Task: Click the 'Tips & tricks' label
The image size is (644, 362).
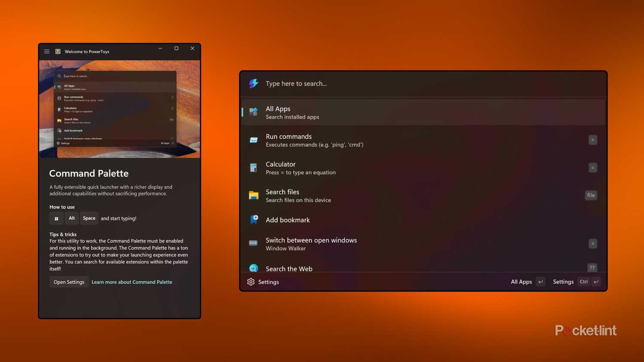Action: pyautogui.click(x=63, y=234)
